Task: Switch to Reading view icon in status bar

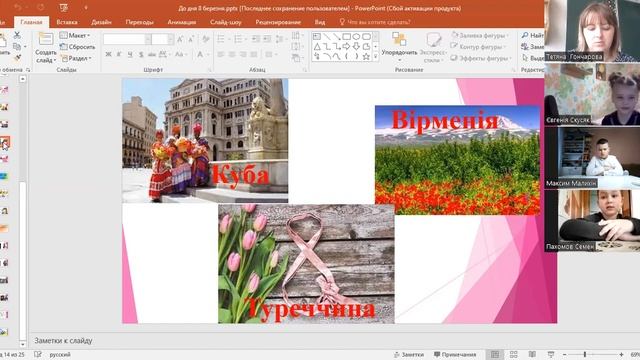Action: coord(532,354)
